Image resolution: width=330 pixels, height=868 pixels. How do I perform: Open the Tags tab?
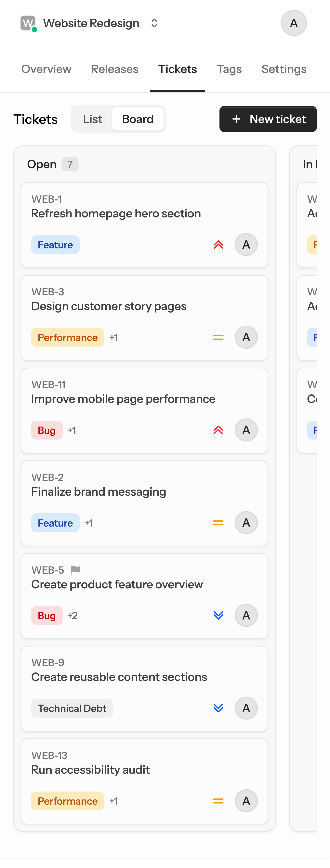tap(229, 69)
